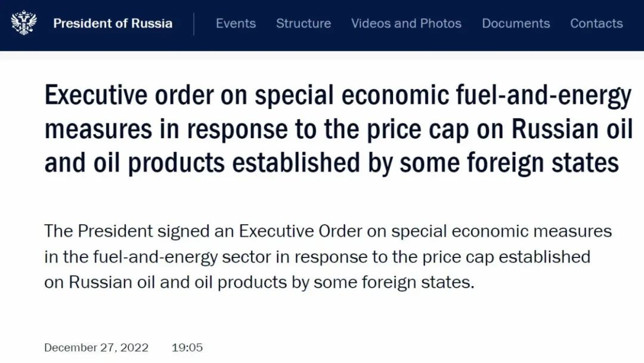Viewport: 644px width, 363px height.
Task: Click the December 27, 2022 publication date
Action: point(96,348)
